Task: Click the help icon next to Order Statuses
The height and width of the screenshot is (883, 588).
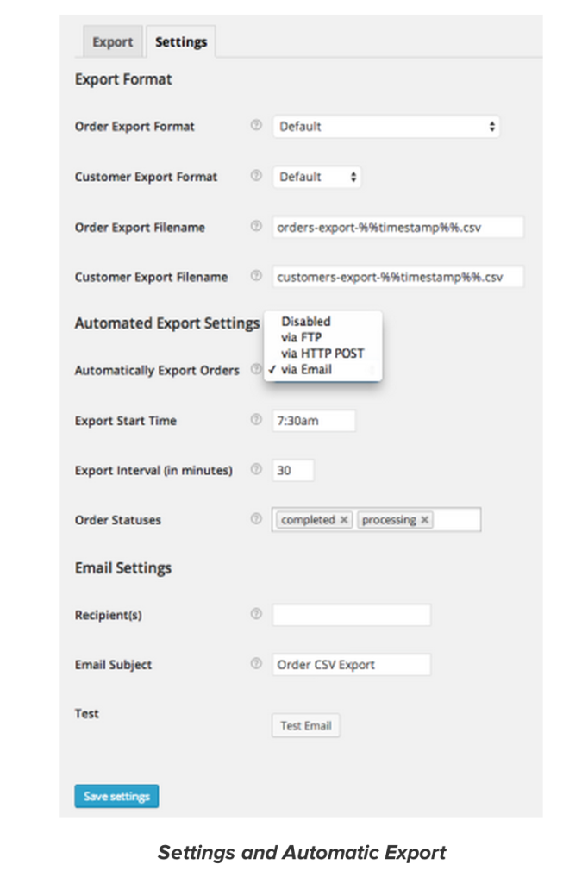Action: click(256, 519)
